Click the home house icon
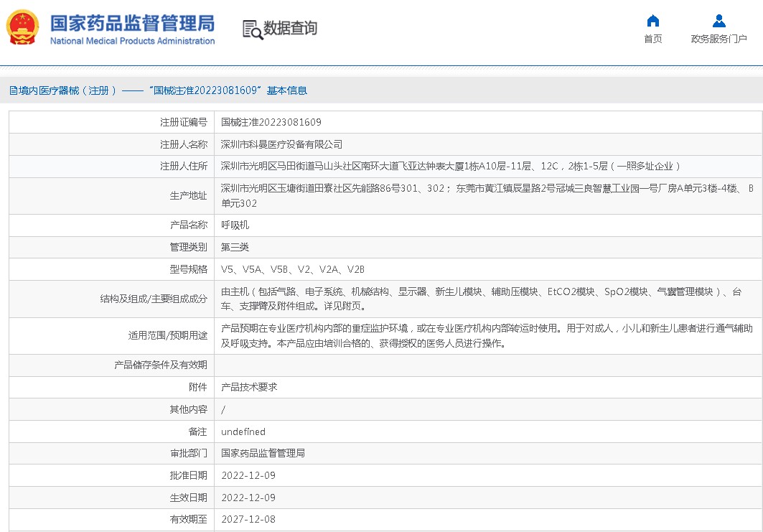The image size is (763, 532). click(x=652, y=21)
